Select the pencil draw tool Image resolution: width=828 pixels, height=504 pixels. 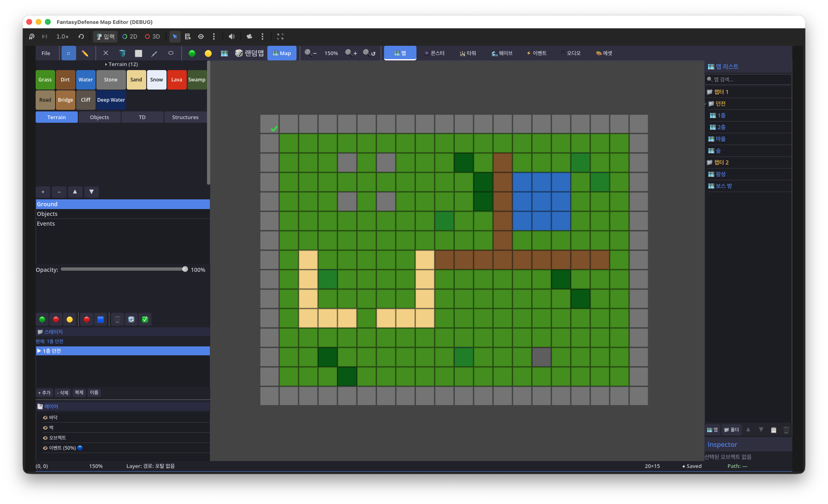tap(85, 53)
